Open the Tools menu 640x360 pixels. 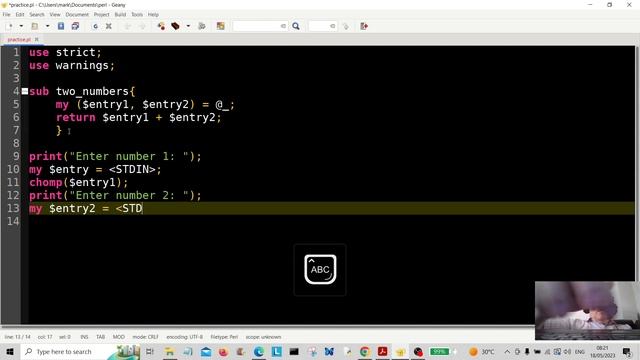point(137,14)
